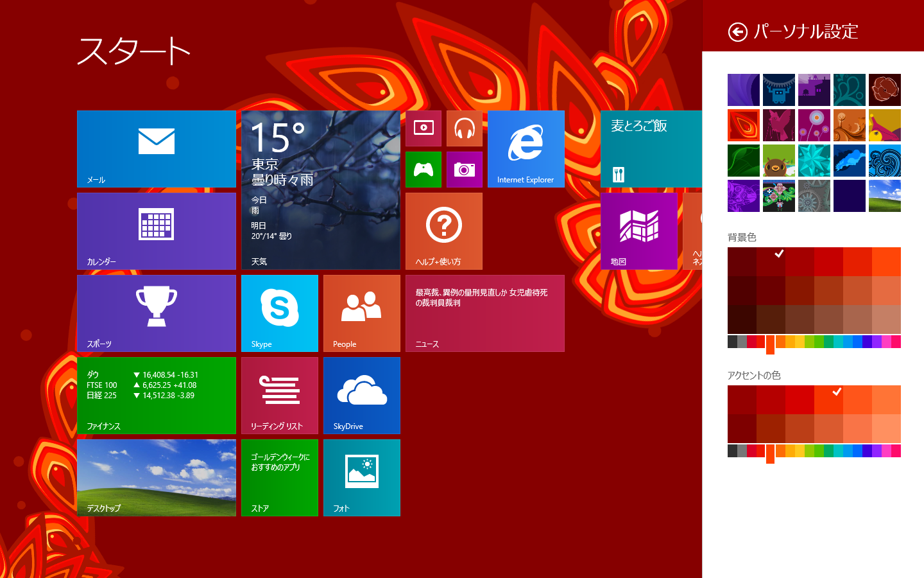
Task: Select the orange swirling tree background thumbnail
Action: click(850, 125)
